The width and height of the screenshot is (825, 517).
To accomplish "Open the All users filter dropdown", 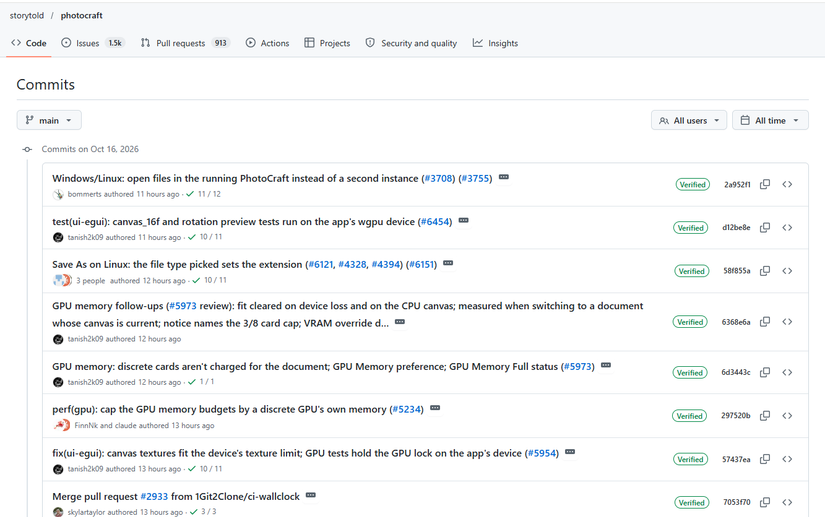I will 689,120.
